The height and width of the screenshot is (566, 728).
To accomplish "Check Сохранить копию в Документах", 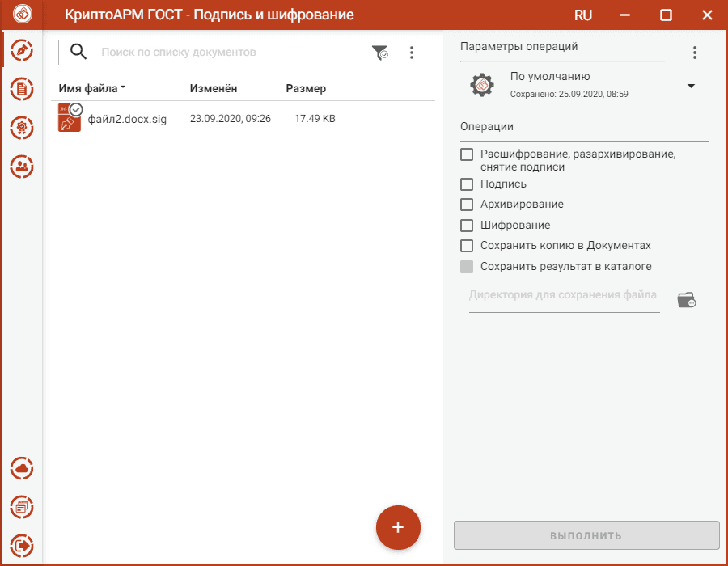I will (467, 246).
